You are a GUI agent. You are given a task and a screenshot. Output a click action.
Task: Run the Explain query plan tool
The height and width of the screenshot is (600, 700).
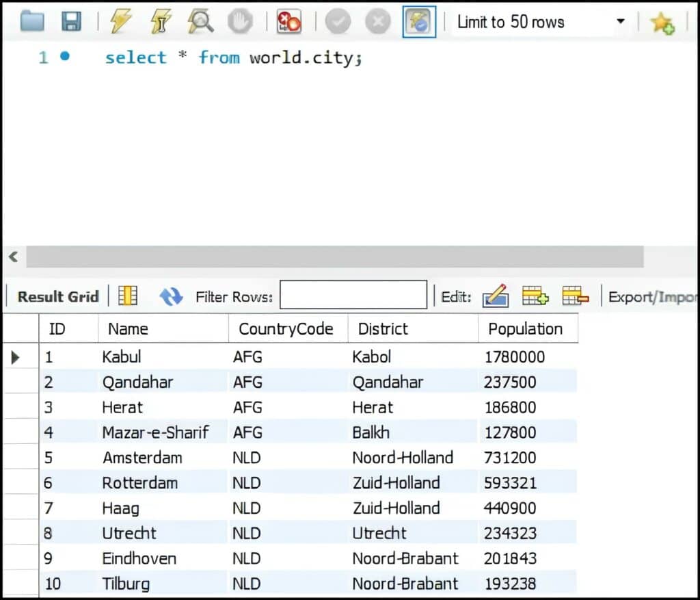click(199, 21)
